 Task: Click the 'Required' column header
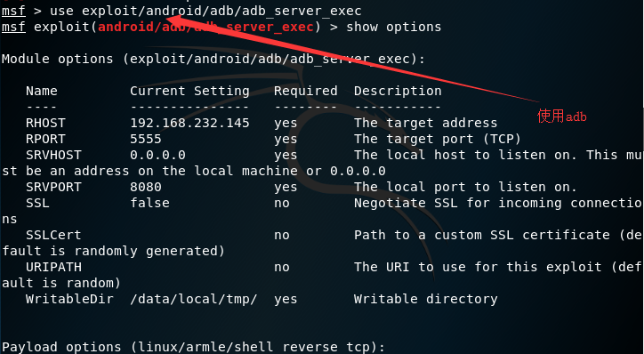(x=306, y=92)
